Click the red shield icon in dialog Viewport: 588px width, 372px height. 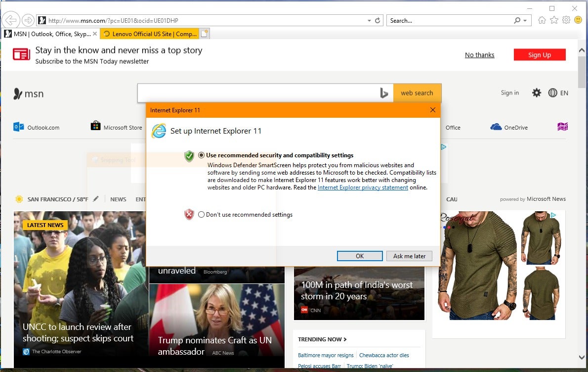pyautogui.click(x=189, y=214)
